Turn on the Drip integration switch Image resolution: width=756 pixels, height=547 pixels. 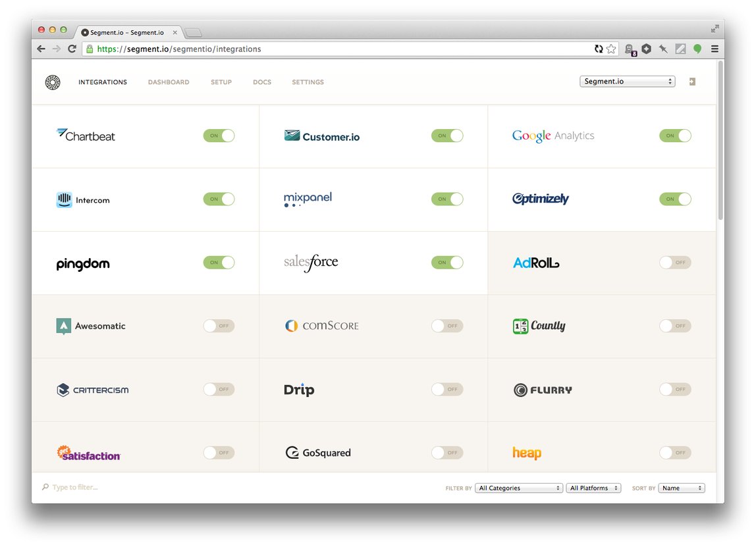[447, 390]
